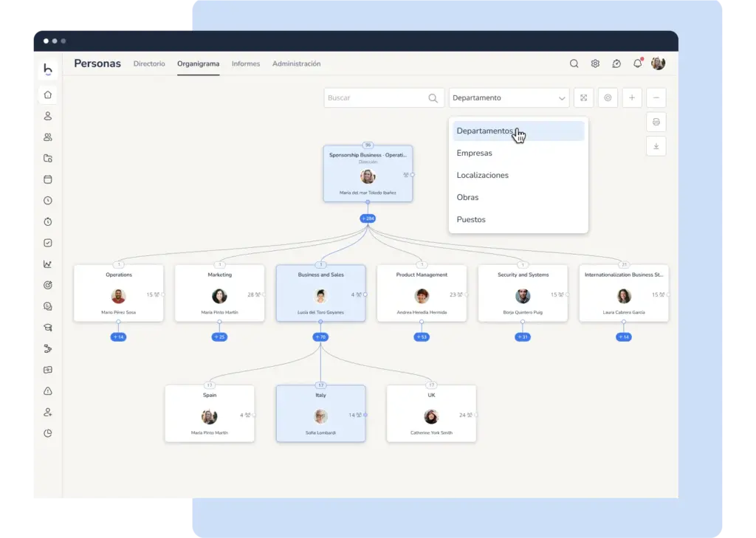Expand the +53 badge under Product Management

coord(422,337)
